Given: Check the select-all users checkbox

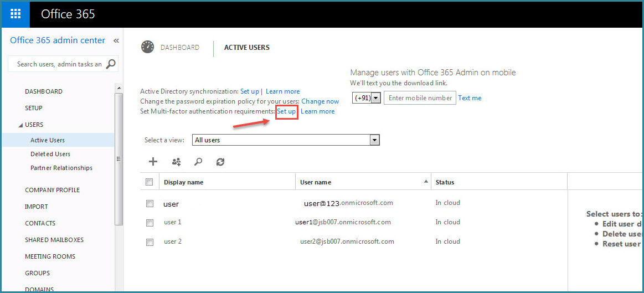Looking at the screenshot, I should 150,182.
